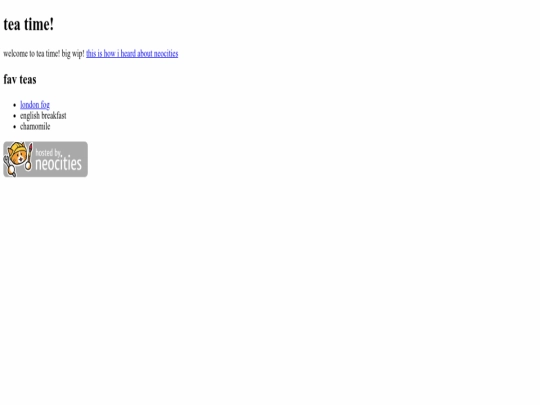Screen dimensions: 540x405
Task: Click the 'neocities' wordmark in the badge
Action: pos(59,163)
